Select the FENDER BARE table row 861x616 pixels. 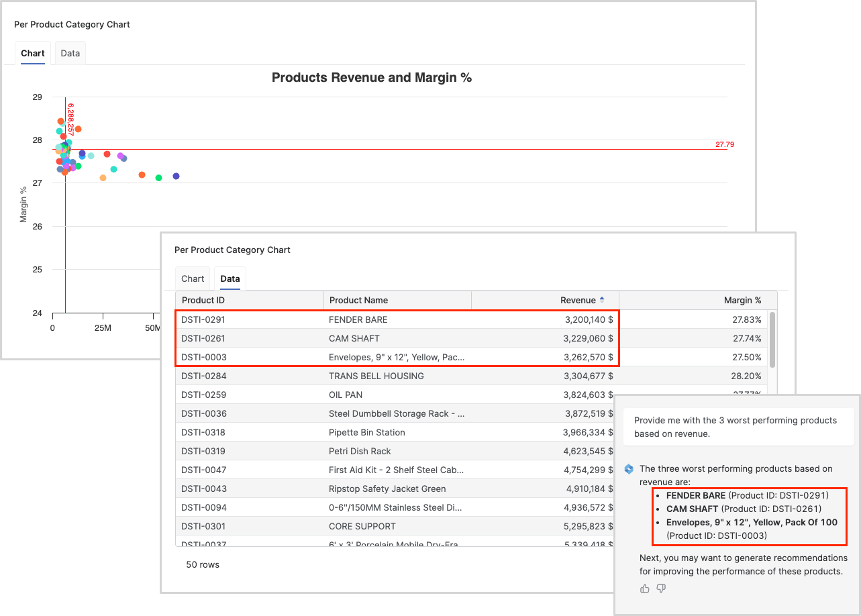(358, 319)
